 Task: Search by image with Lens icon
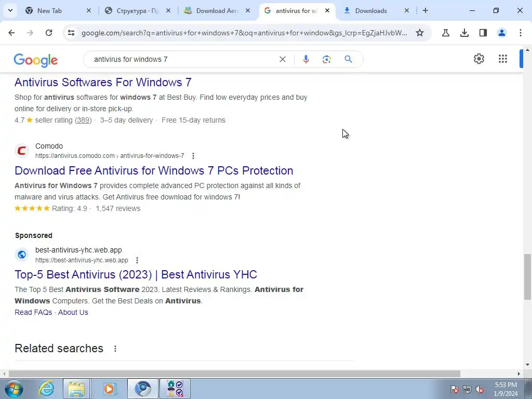pos(327,59)
